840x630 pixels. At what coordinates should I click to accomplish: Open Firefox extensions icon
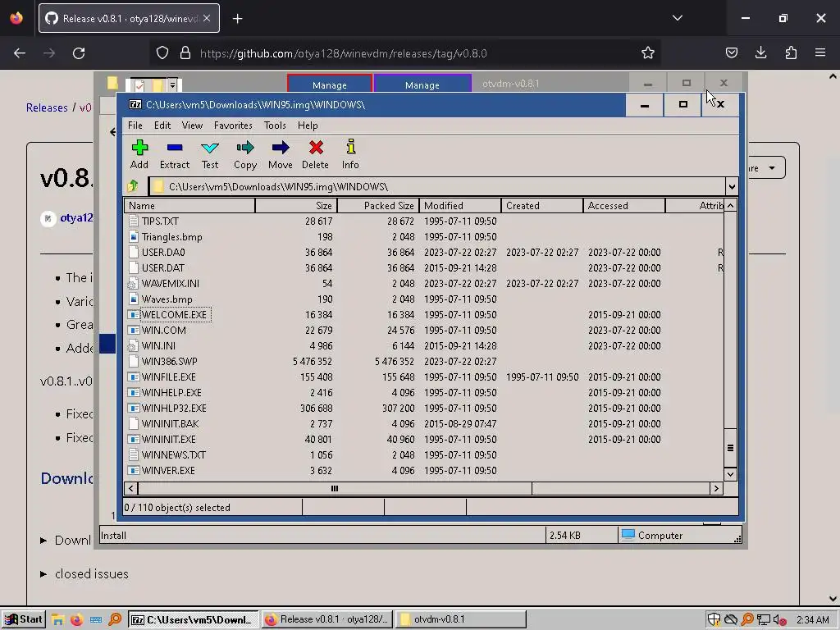point(791,53)
